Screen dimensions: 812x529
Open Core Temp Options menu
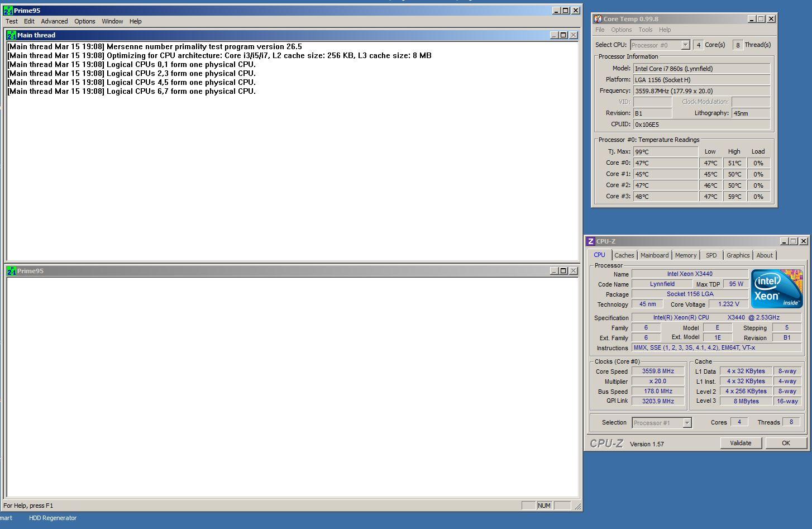621,30
